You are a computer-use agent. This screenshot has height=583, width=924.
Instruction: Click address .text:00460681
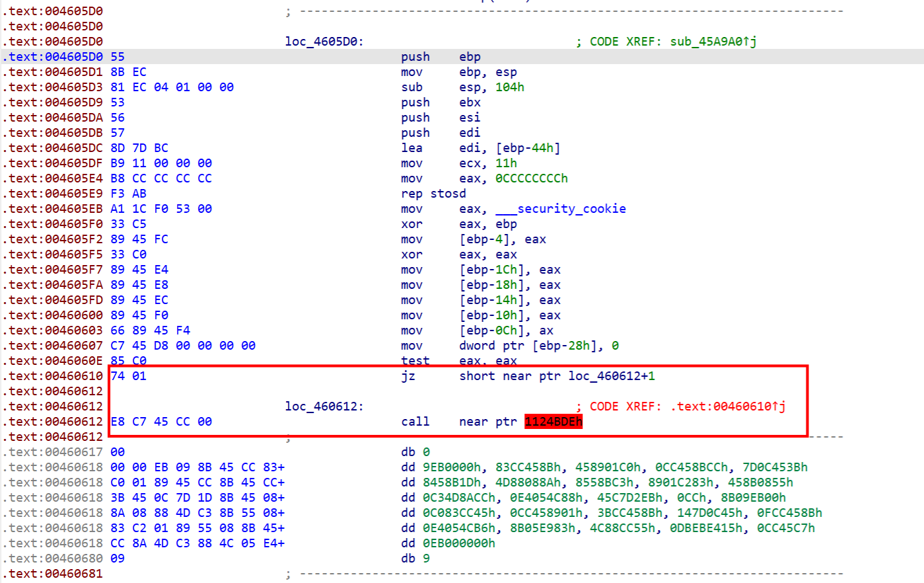coord(53,574)
